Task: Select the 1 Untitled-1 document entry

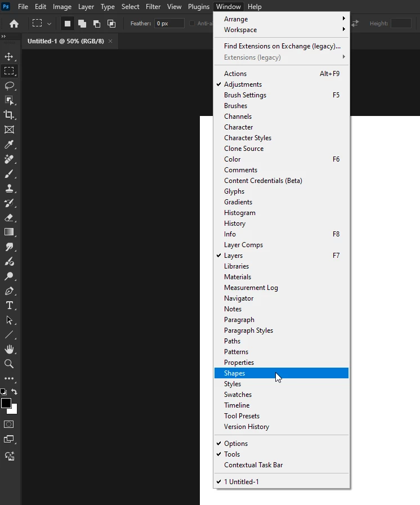Action: point(282,482)
